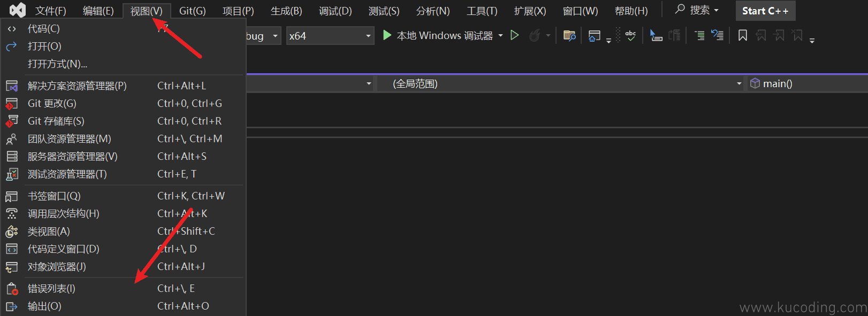Open the 生成(B) menu
This screenshot has width=868, height=316.
pos(286,11)
